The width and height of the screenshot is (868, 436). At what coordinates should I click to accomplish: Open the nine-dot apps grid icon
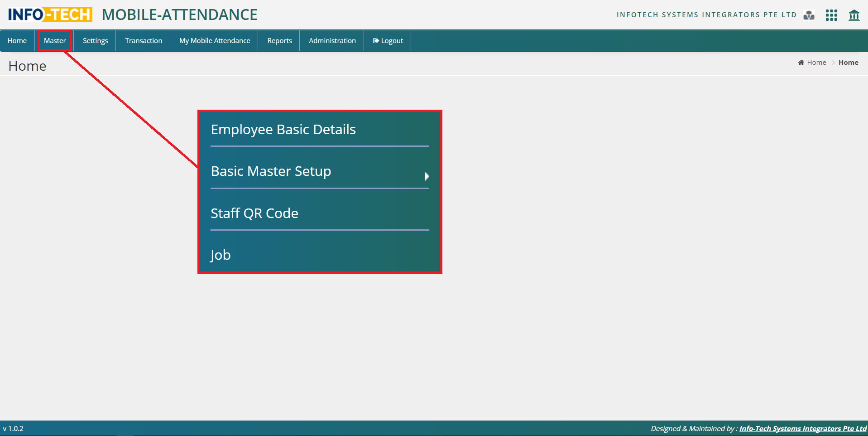pos(831,15)
